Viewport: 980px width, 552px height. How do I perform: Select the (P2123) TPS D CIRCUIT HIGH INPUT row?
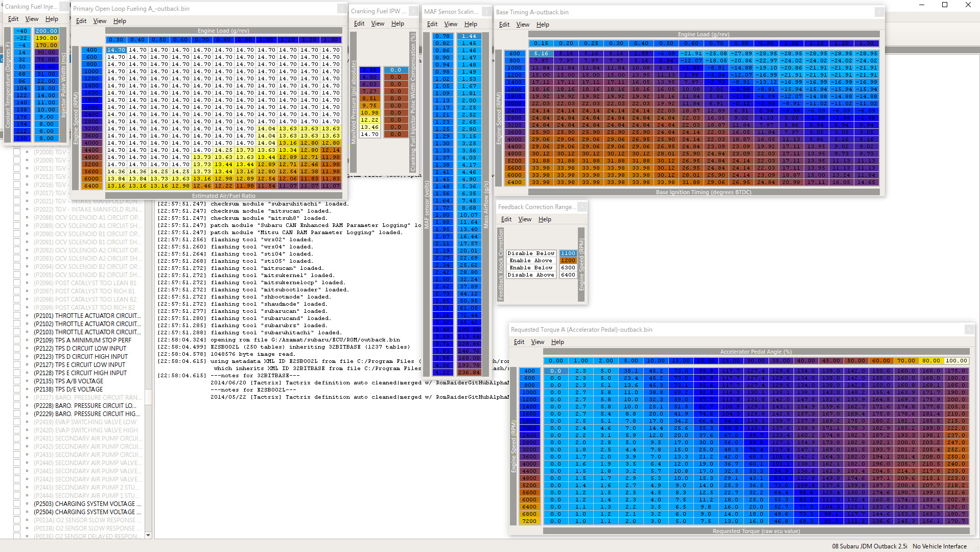pyautogui.click(x=81, y=357)
